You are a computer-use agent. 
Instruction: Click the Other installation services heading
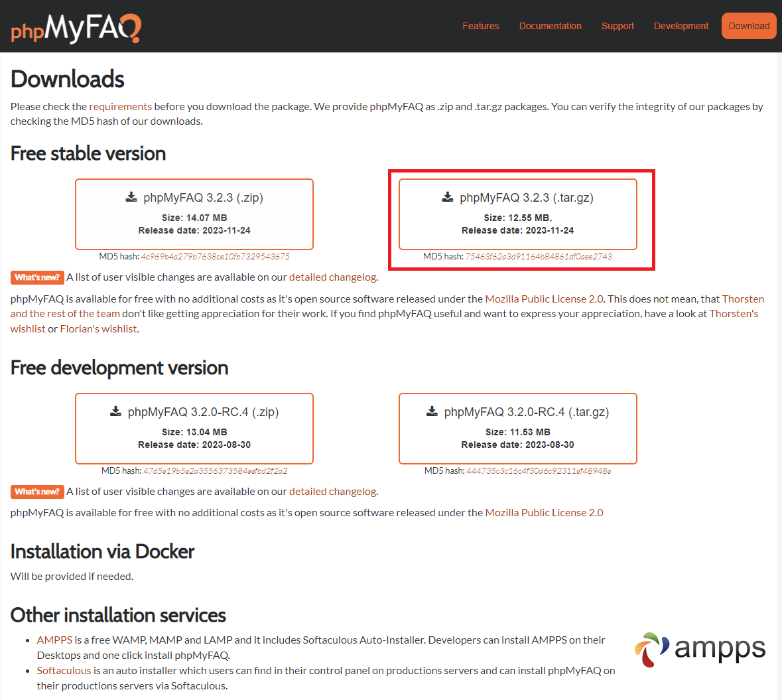[x=118, y=615]
